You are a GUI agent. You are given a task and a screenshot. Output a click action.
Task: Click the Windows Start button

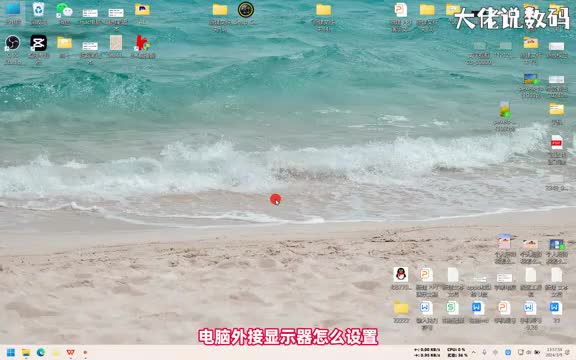coord(11,353)
